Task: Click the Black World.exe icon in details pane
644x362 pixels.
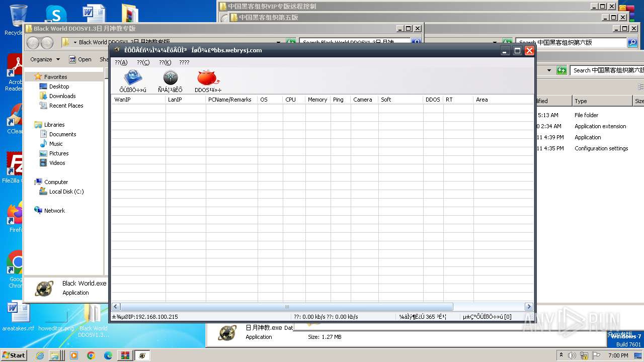Action: click(x=44, y=289)
